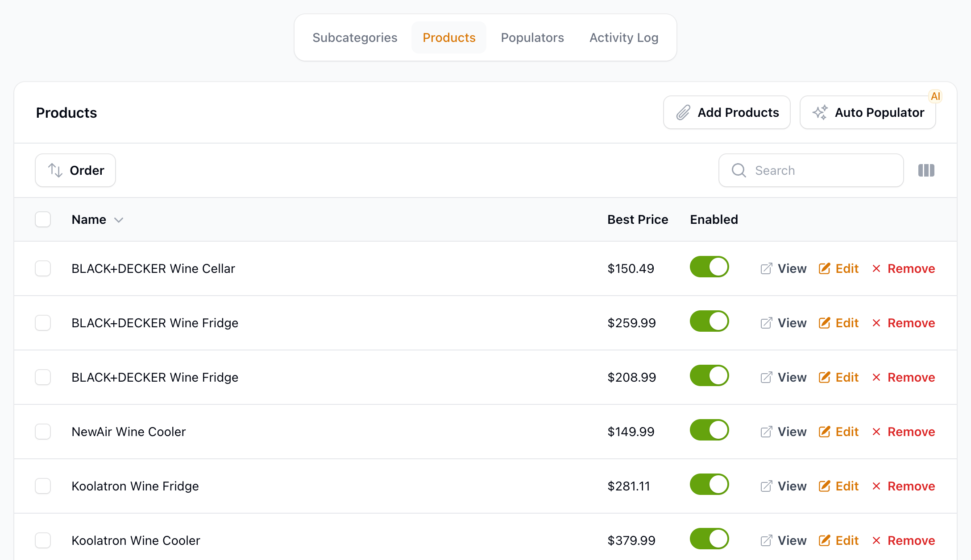Click the Edit pencil icon for NewAir Wine Cooler
Screen dimensions: 971x560
[825, 432]
